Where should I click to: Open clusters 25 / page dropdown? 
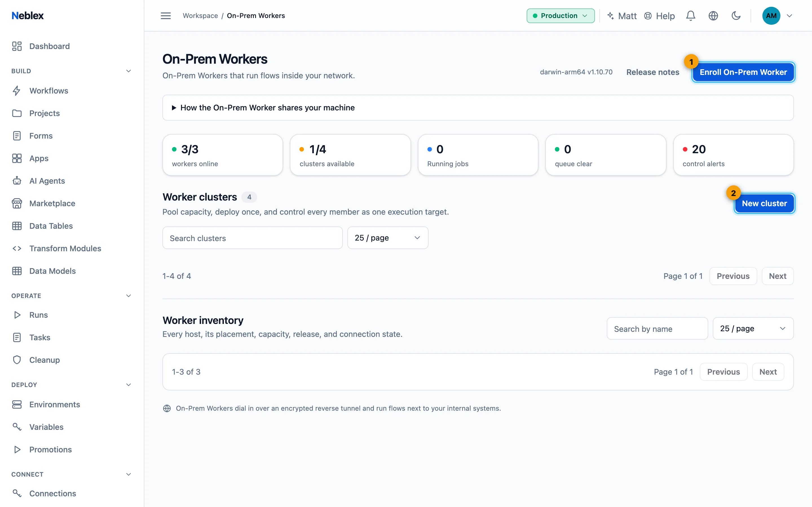[388, 238]
